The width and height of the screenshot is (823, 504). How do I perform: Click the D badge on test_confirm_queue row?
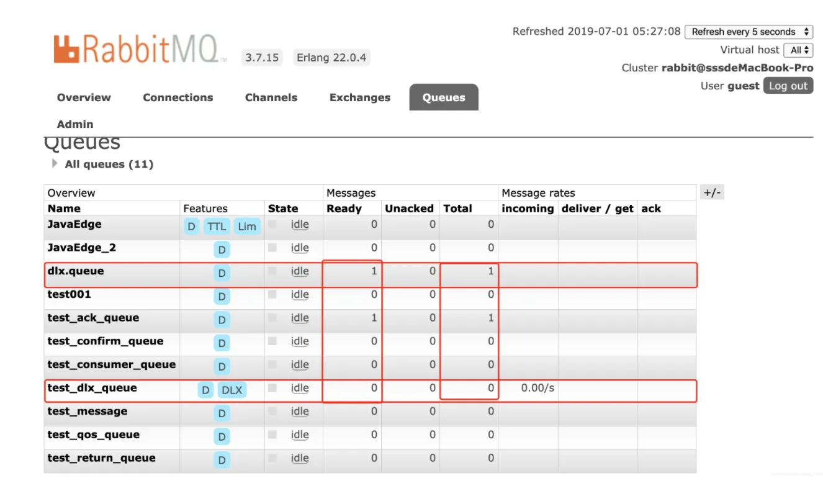point(222,343)
